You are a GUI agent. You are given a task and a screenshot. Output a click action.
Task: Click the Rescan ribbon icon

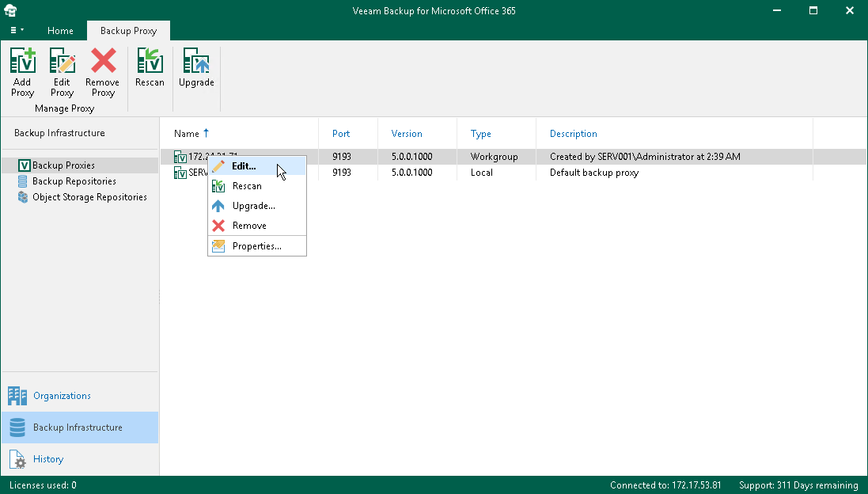point(150,60)
